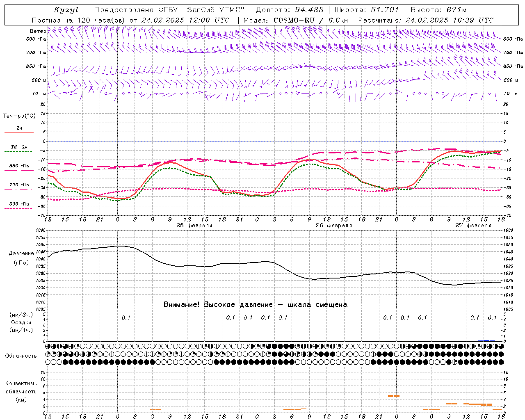Click the "27 февраля" date label
Viewport: 525px width, 420px height.
click(x=473, y=226)
